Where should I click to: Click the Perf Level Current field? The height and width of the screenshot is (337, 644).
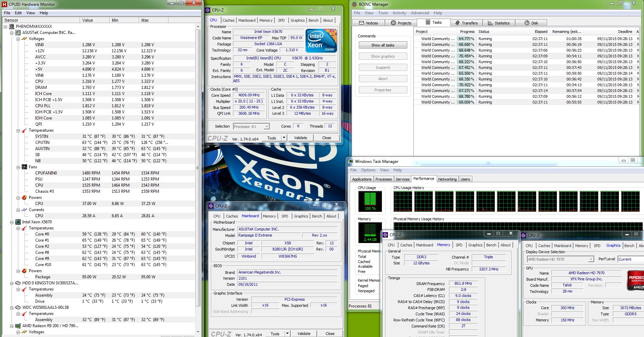[x=631, y=259]
